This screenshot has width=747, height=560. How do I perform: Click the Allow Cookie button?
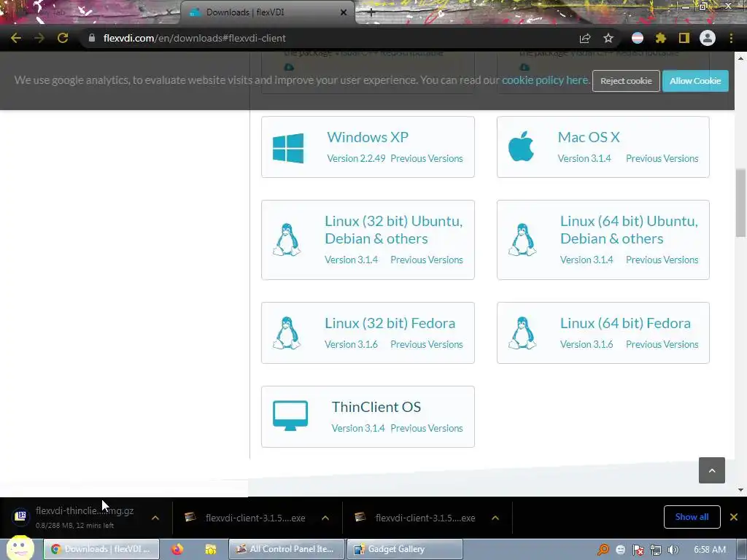[695, 81]
